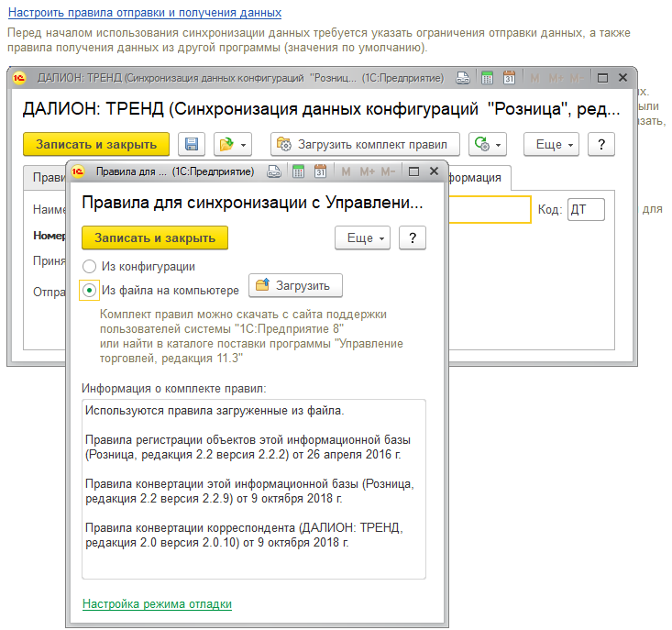This screenshot has height=630, width=672.
Task: Click text Используются правила загруженные из файла.
Action: [215, 411]
